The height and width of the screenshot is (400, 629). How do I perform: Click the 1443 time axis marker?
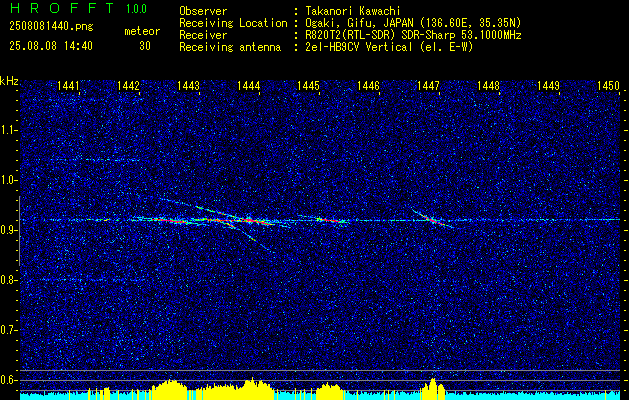click(x=189, y=85)
